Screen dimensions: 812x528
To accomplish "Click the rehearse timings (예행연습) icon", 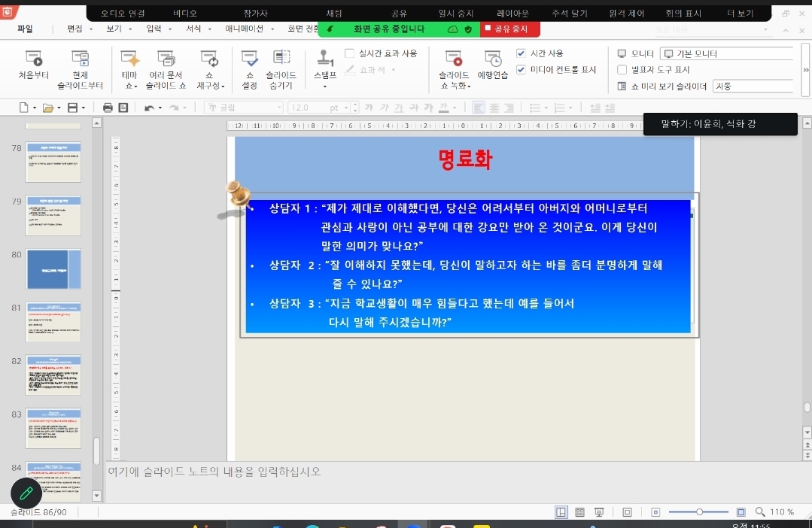I will point(493,65).
